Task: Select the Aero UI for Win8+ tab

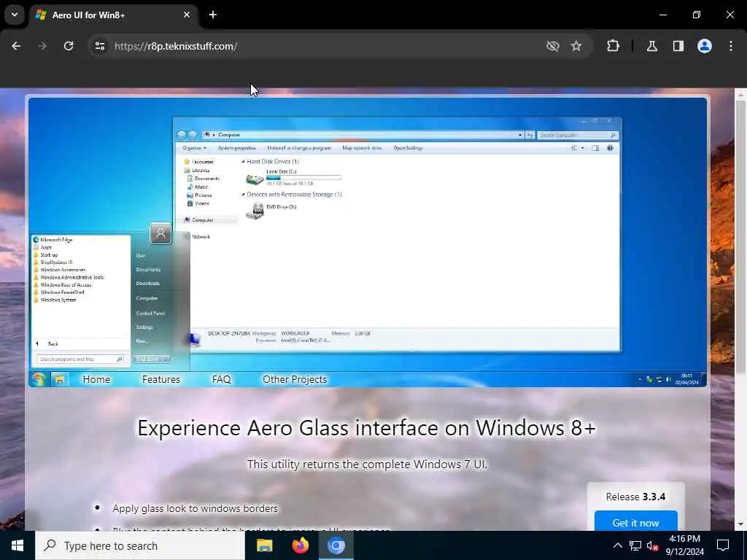Action: coord(113,15)
